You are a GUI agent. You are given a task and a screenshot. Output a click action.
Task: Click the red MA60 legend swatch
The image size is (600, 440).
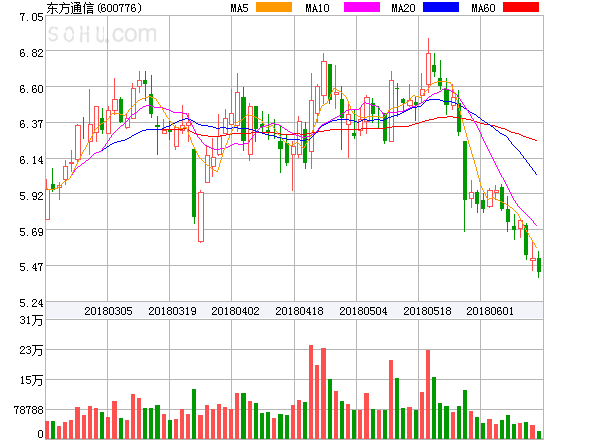pos(521,7)
